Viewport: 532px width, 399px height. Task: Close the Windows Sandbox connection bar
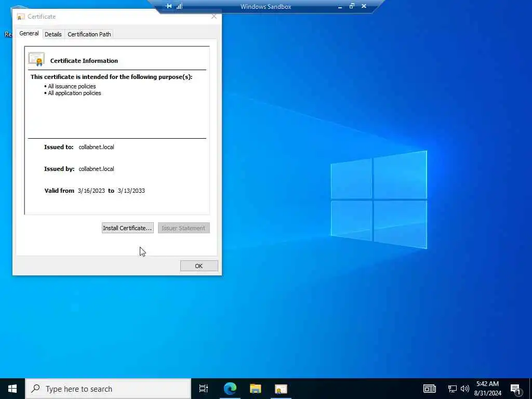pyautogui.click(x=364, y=6)
